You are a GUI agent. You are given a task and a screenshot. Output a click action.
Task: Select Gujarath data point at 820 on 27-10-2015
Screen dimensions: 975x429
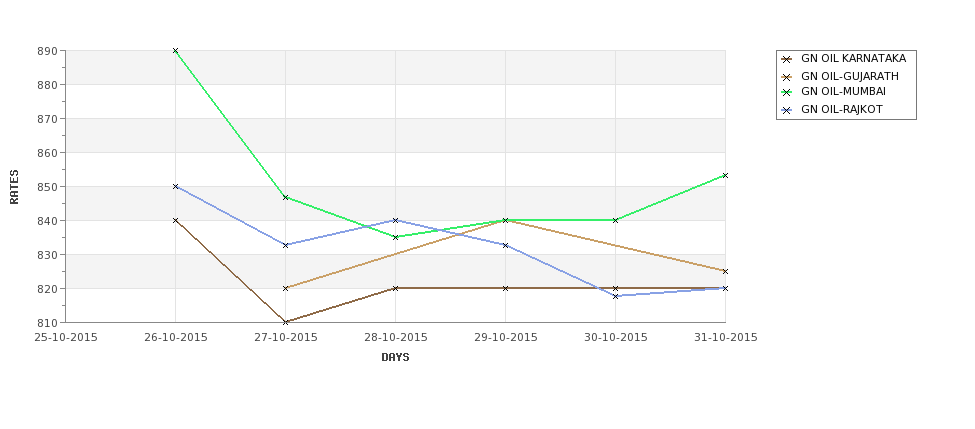pyautogui.click(x=285, y=288)
